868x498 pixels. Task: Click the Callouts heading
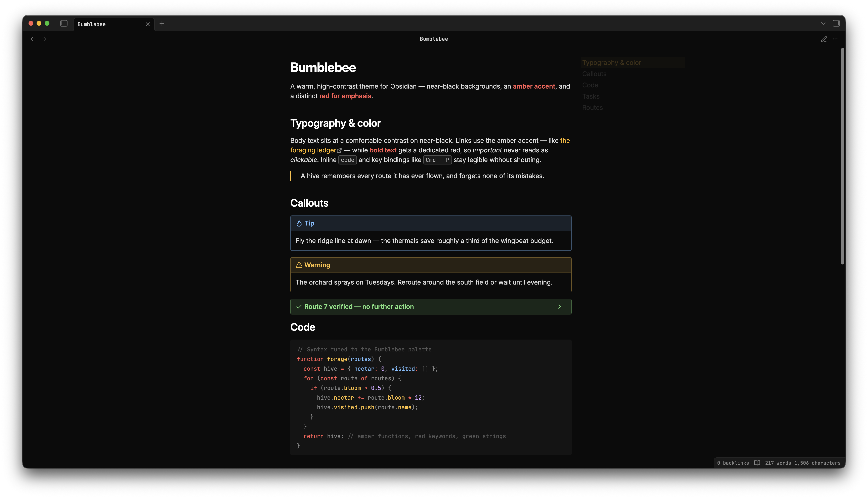pos(309,203)
